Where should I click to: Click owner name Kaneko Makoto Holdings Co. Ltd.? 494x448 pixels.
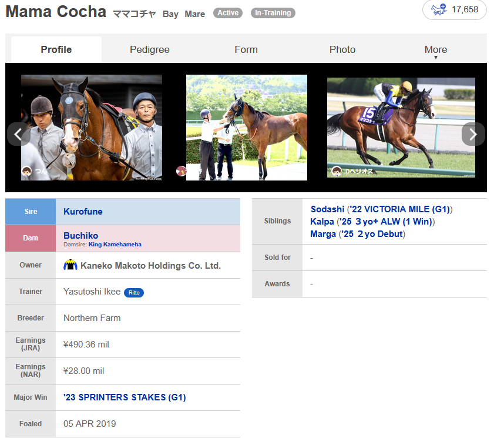tap(150, 266)
